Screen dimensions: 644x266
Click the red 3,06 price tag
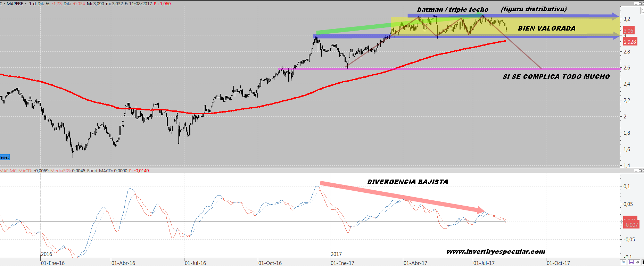pyautogui.click(x=629, y=31)
